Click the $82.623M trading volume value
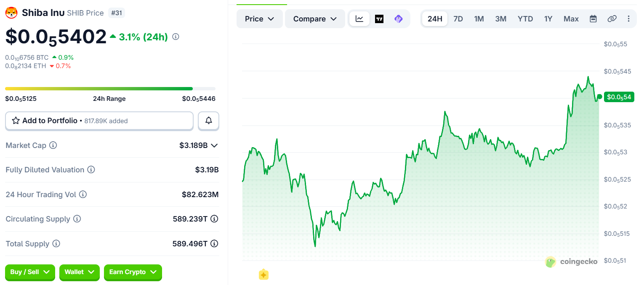 pyautogui.click(x=200, y=195)
